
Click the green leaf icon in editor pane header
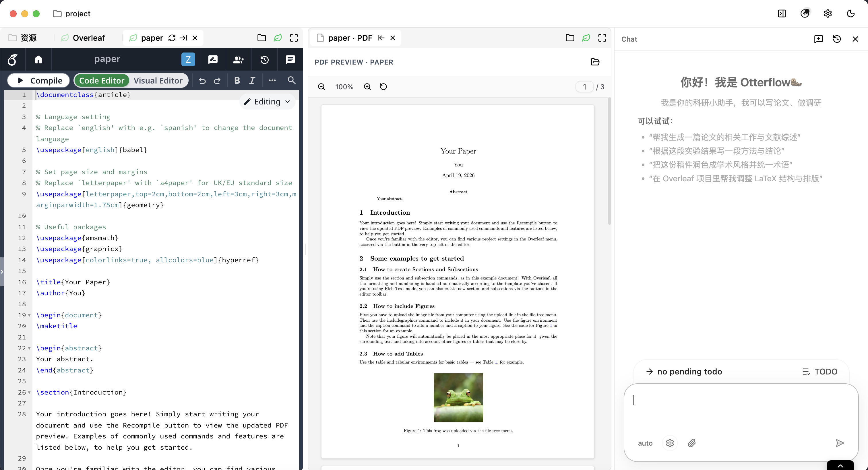(278, 38)
